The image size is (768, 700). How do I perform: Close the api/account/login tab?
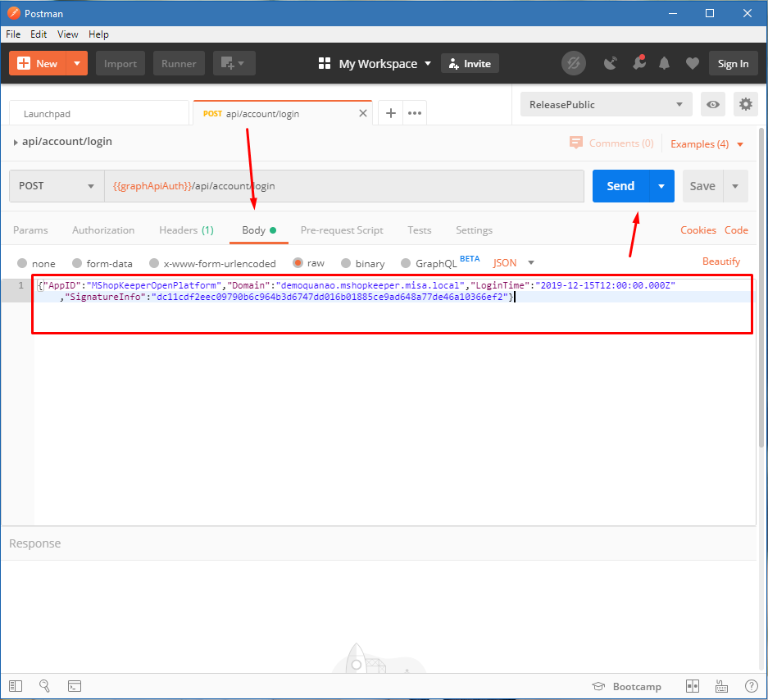363,114
